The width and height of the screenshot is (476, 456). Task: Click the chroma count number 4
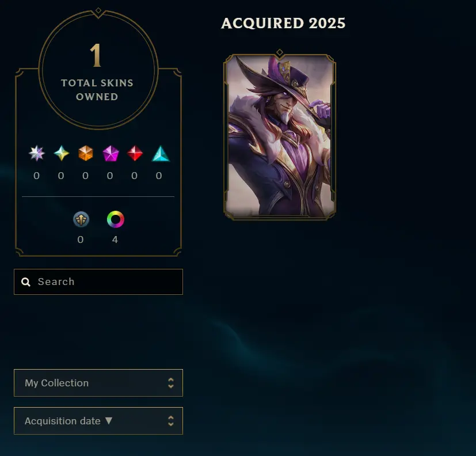115,240
